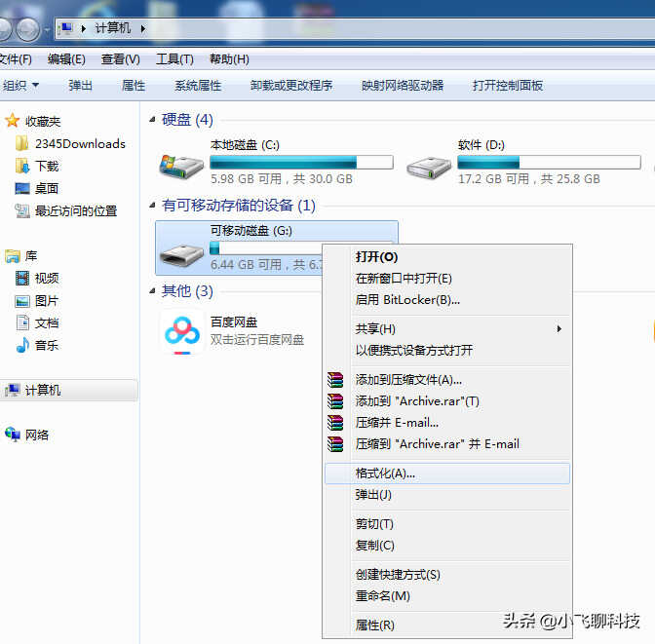
Task: Click the 图片 pictures icon
Action: click(22, 301)
